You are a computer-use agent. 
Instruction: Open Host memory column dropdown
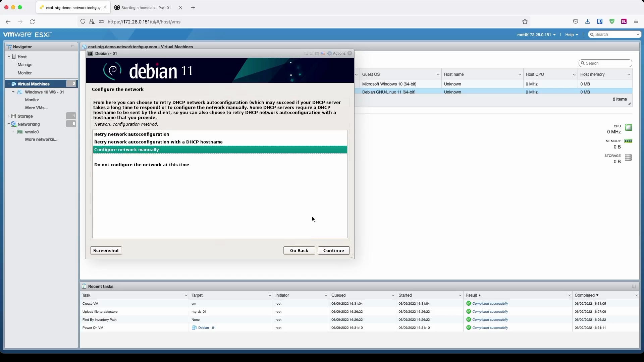[629, 74]
